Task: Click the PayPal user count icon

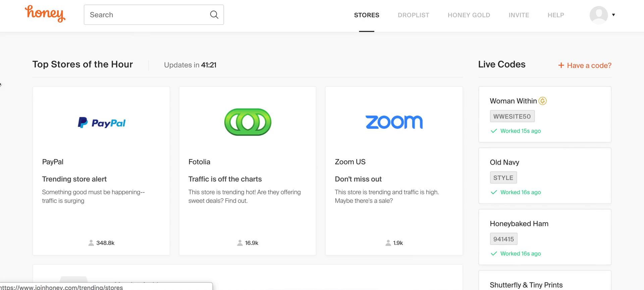Action: tap(91, 243)
